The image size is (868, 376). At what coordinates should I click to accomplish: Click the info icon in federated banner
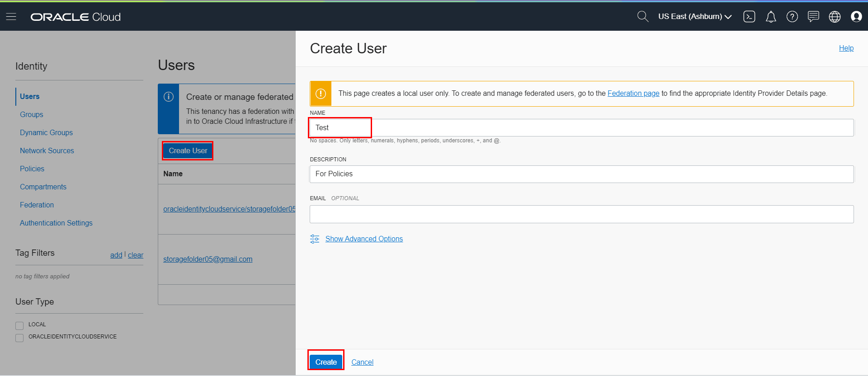pos(169,97)
